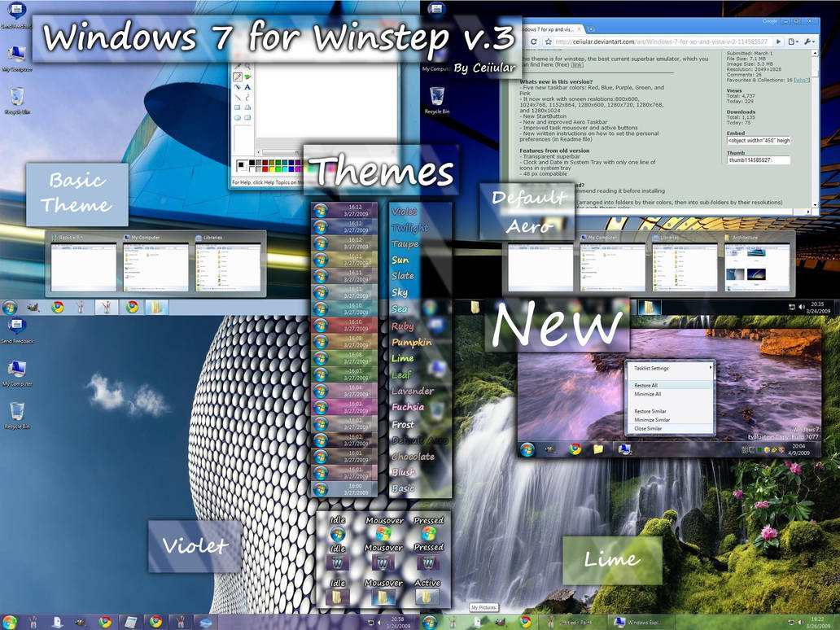
Task: Pick the white swatch in Paint palette
Action: point(252,168)
